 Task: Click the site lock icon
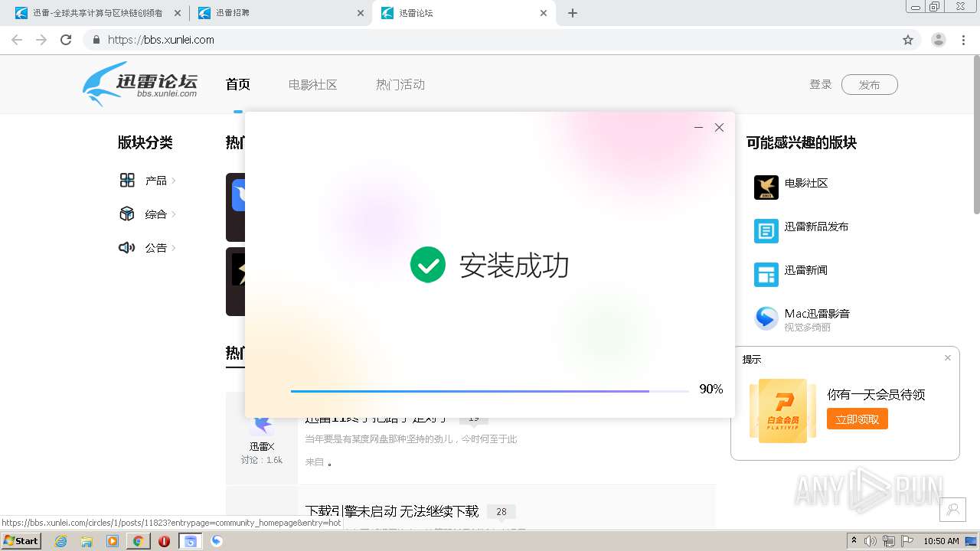point(96,40)
